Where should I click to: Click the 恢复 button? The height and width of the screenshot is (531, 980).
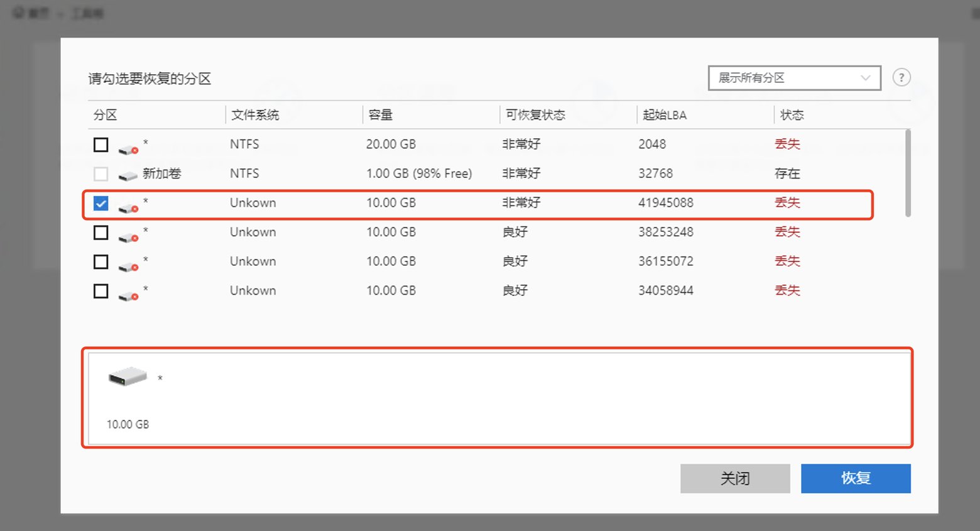click(856, 478)
